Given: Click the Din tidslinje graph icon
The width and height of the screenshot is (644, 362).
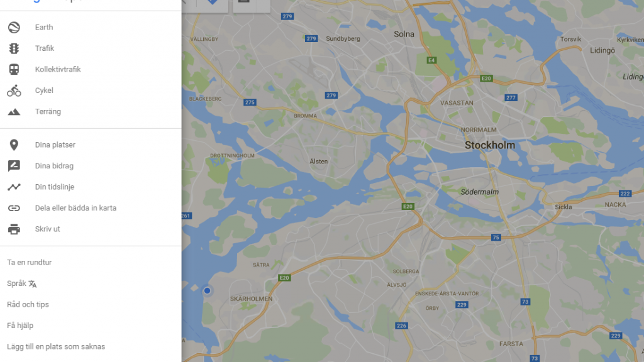Looking at the screenshot, I should pos(14,187).
